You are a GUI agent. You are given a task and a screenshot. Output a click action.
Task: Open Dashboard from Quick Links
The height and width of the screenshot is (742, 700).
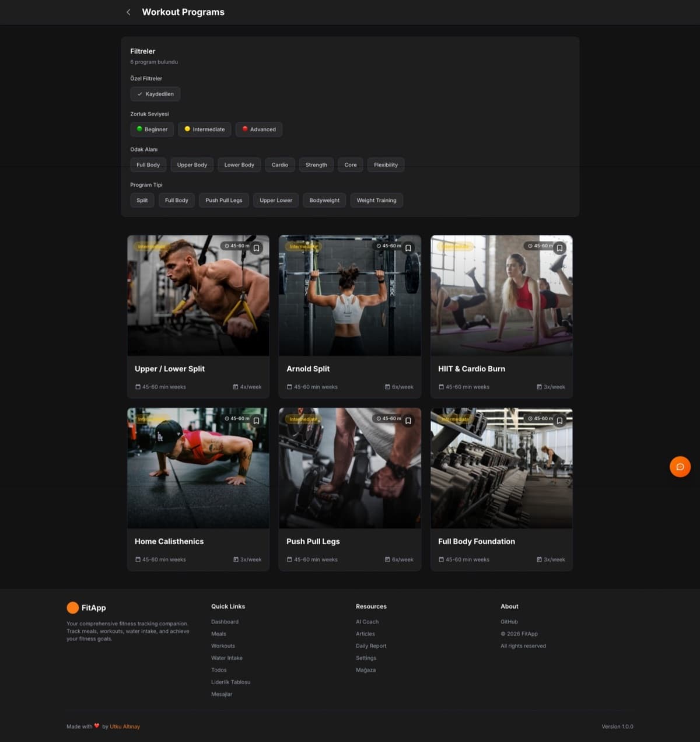[x=225, y=622]
